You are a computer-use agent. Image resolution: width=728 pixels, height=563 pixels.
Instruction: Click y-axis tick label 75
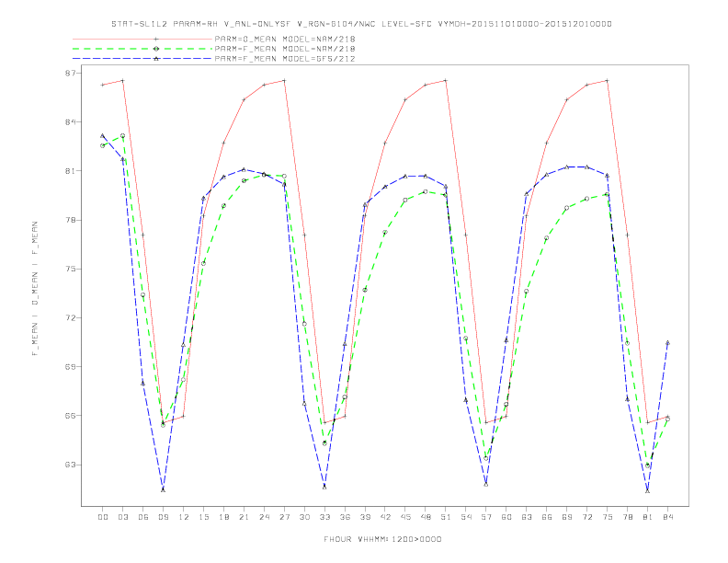tap(72, 269)
